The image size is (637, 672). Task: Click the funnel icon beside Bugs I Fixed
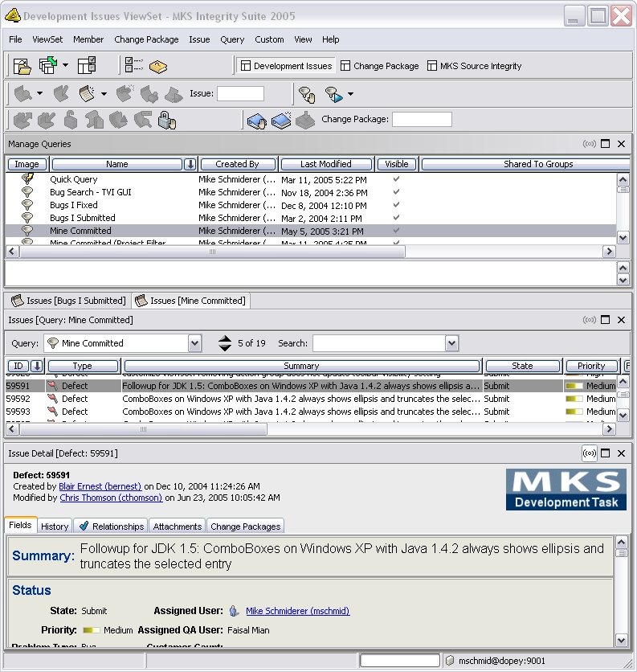click(27, 204)
